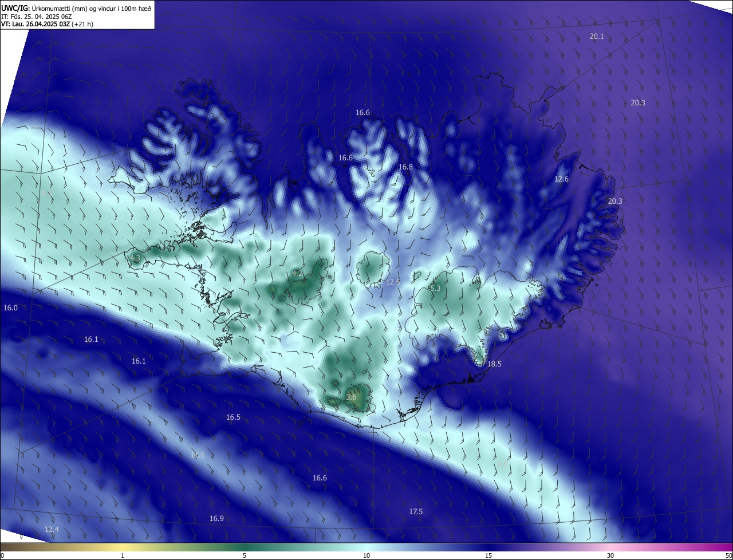This screenshot has width=733, height=560.
Task: Select the 16.8 value on the map
Action: [x=405, y=167]
